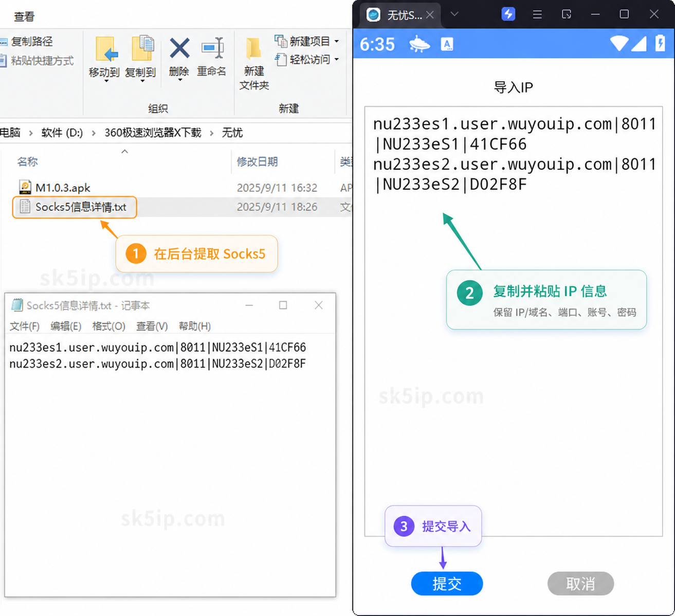Viewport: 675px width, 616px height.
Task: Click the Notepad app icon in title bar
Action: coord(17,305)
